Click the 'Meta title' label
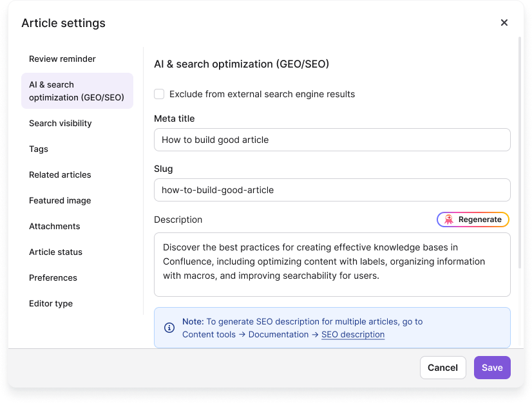The image size is (532, 403). 175,118
